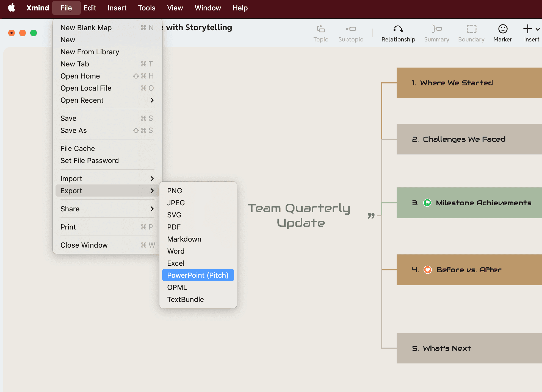Export as PowerPoint (Pitch)
542x392 pixels.
[x=198, y=275]
